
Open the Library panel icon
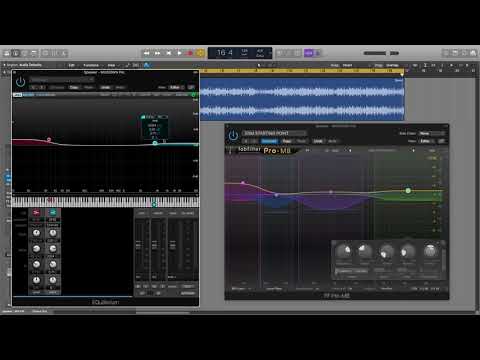(6, 53)
